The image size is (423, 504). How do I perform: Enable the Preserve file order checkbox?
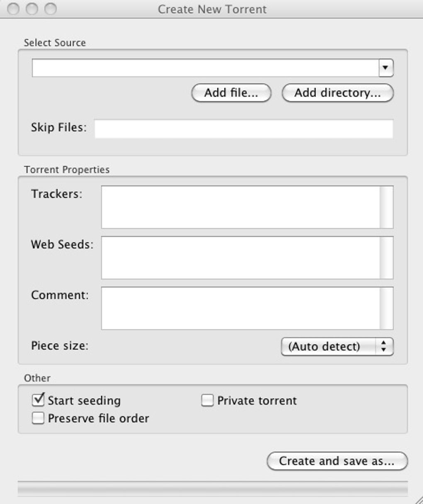38,418
